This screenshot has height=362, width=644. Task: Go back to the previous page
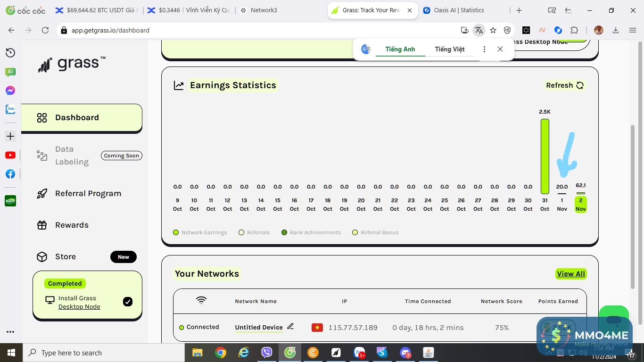11,30
